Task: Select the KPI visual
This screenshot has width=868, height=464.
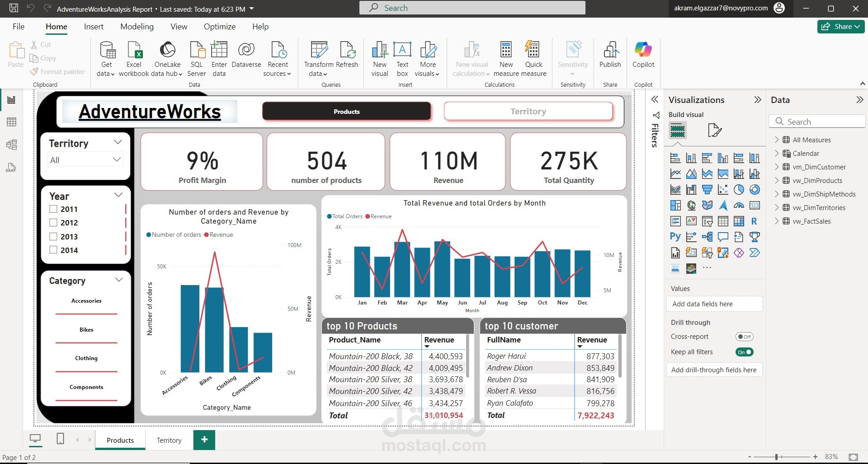Action: point(691,221)
